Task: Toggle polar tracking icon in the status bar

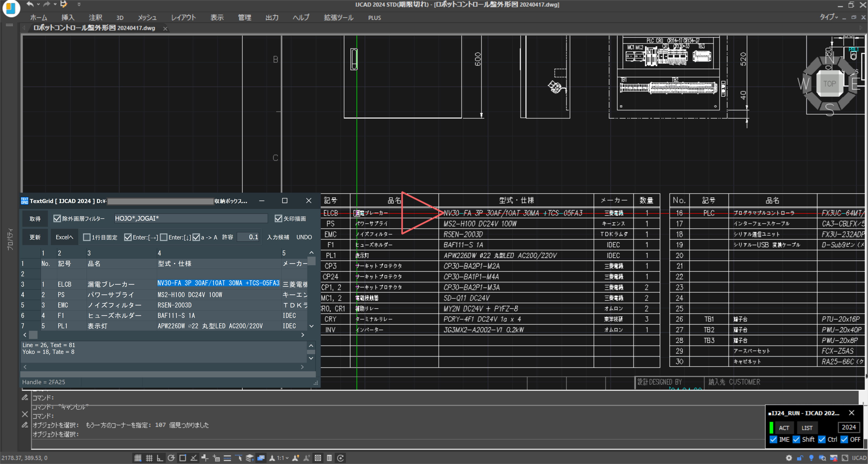Action: tap(171, 458)
